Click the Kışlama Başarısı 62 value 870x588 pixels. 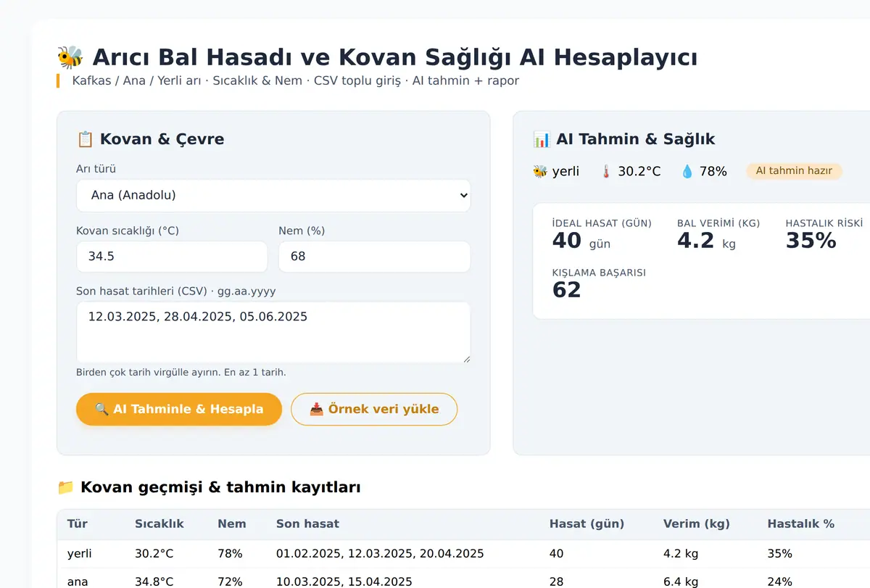tap(567, 290)
